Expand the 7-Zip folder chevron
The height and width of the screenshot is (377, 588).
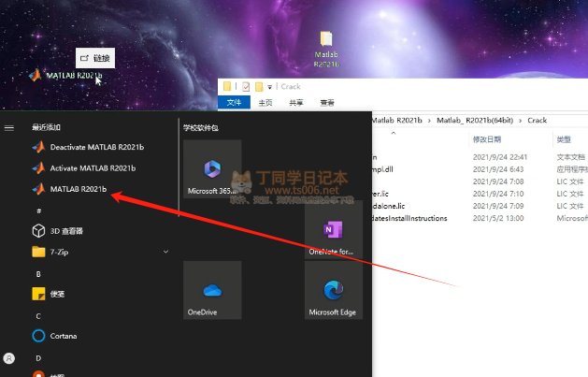point(165,252)
